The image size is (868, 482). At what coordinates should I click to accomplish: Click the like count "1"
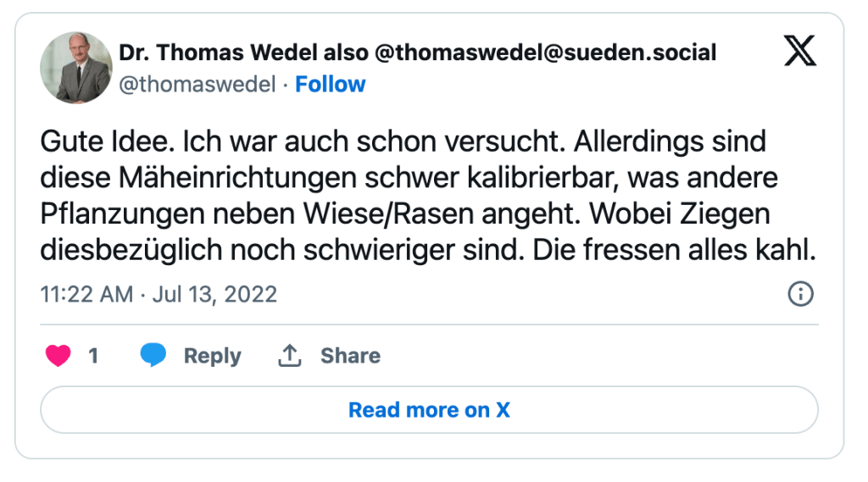pos(93,356)
